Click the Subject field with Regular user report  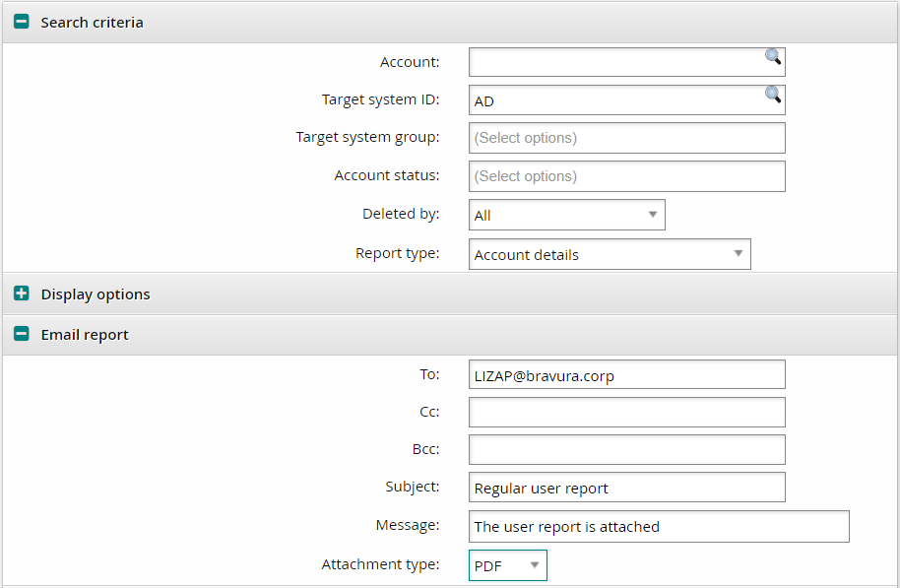[x=626, y=488]
